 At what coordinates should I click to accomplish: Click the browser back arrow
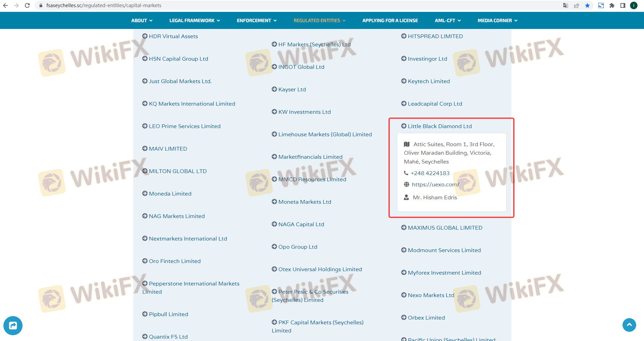click(x=5, y=5)
